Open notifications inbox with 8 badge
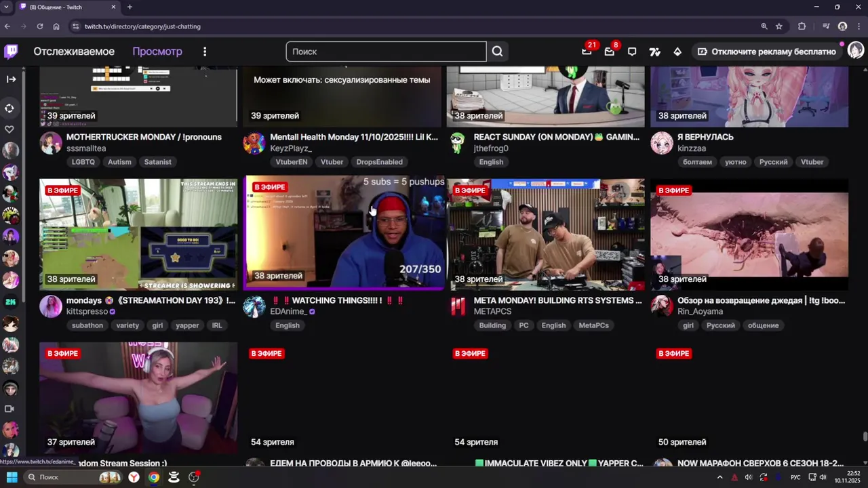868x488 pixels. click(610, 52)
